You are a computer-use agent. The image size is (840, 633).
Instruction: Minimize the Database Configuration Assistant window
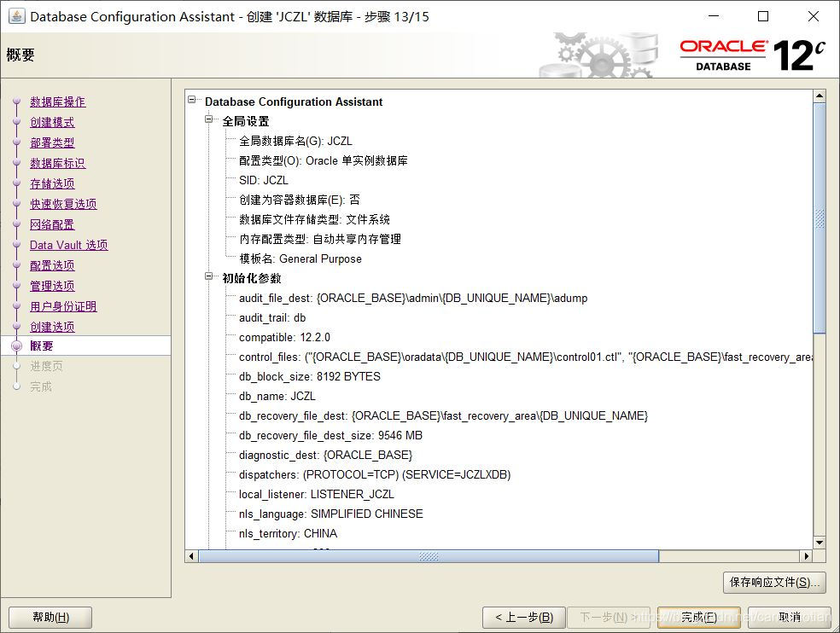[x=714, y=16]
